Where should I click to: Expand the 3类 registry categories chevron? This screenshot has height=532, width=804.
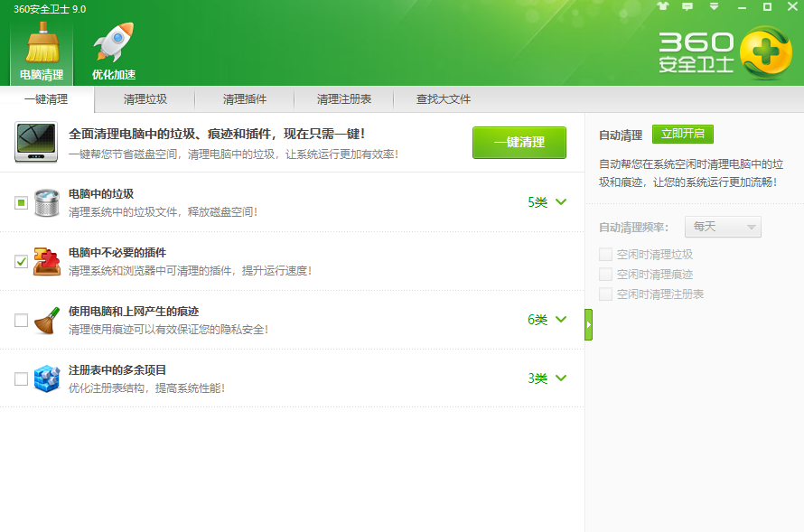[561, 378]
